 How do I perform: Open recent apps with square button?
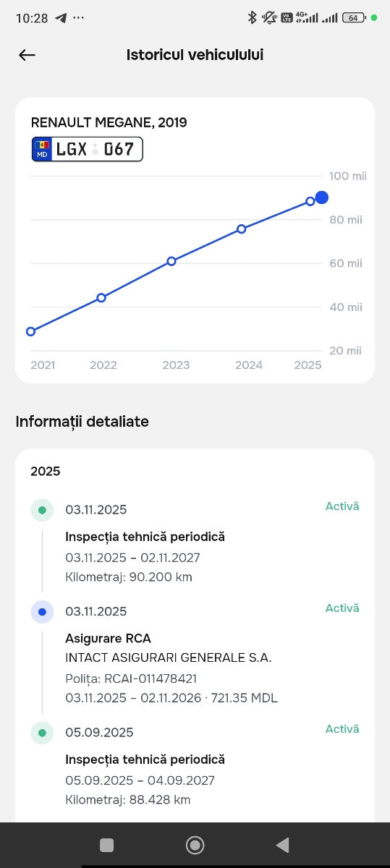107,845
